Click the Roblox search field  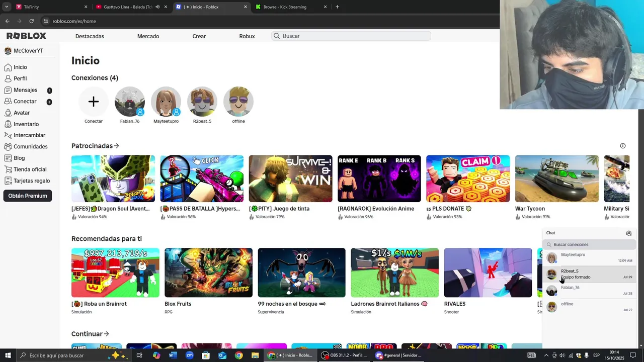tap(351, 36)
